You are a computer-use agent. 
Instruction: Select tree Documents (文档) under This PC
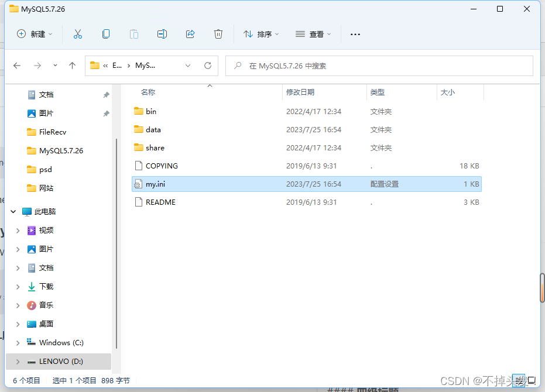coord(46,268)
